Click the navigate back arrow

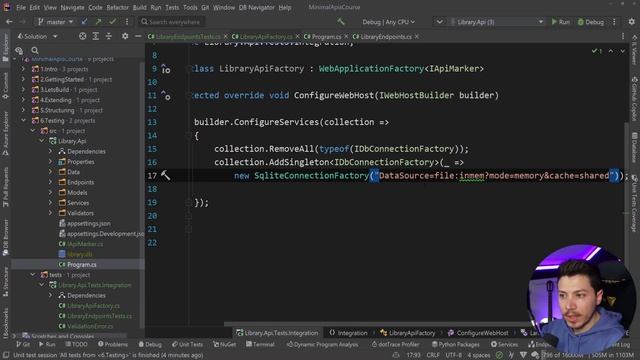9,22
